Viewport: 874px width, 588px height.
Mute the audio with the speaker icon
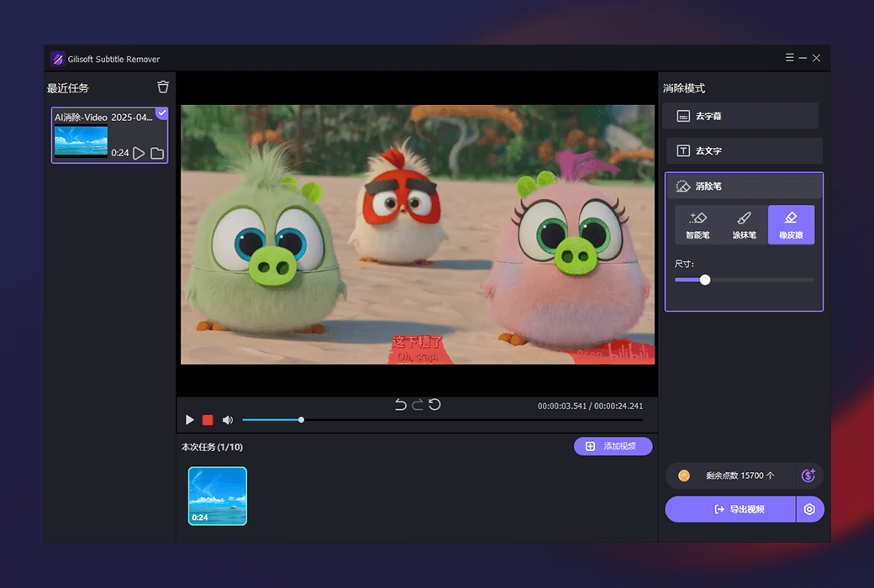point(228,420)
